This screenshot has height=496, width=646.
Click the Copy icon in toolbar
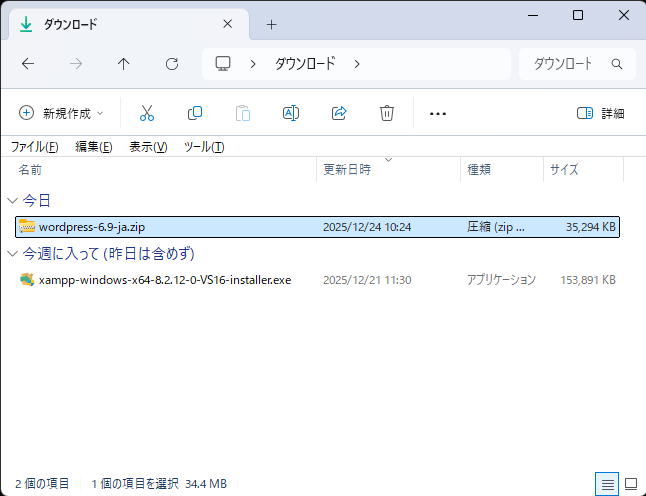195,113
